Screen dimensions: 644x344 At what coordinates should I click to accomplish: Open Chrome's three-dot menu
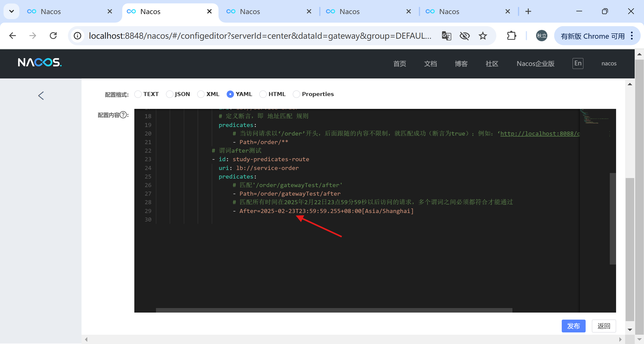632,36
